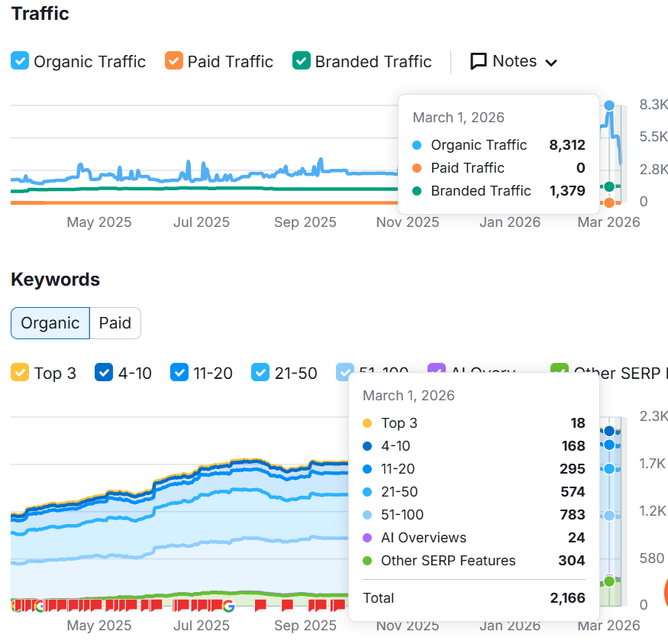Screen dimensions: 668x644
Task: Uncheck the Organic Traffic checkbox
Action: click(x=20, y=62)
